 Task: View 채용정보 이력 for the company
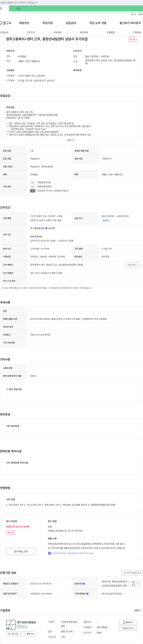click(x=128, y=628)
